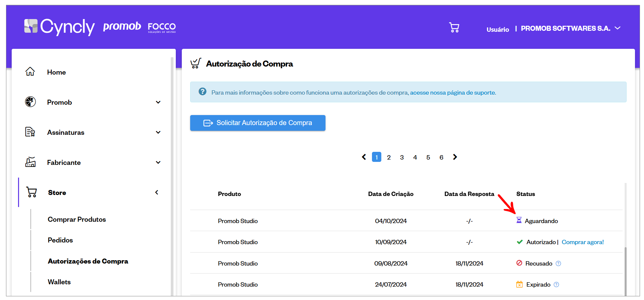Click the Recusado status text
Viewport: 644px width, 300px height.
(539, 264)
